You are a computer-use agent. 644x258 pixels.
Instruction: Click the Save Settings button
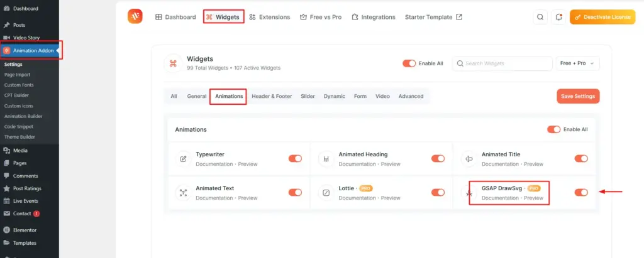tap(578, 96)
